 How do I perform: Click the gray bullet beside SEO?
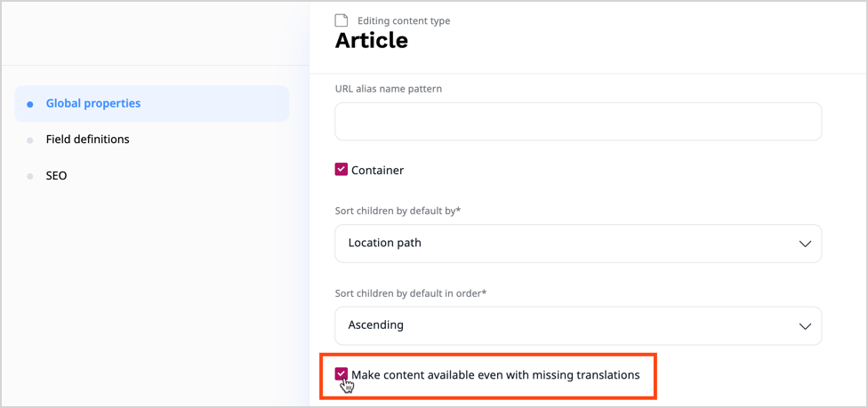point(30,176)
